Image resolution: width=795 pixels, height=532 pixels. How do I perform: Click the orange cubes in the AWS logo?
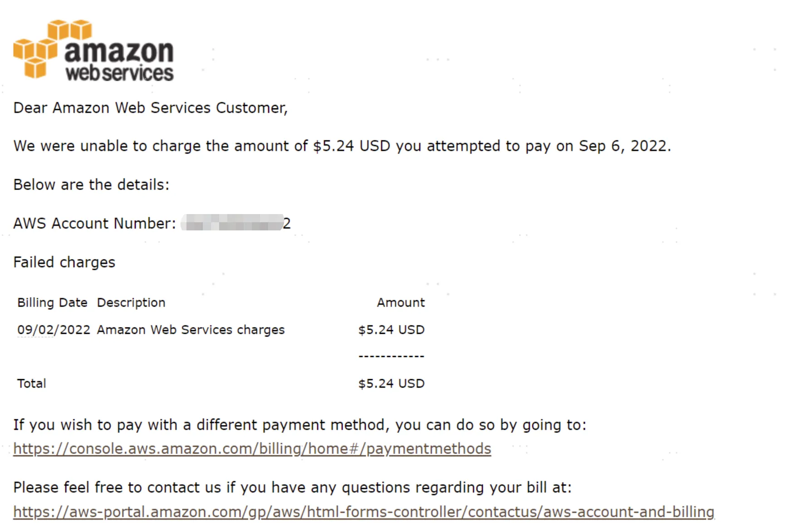[52, 49]
